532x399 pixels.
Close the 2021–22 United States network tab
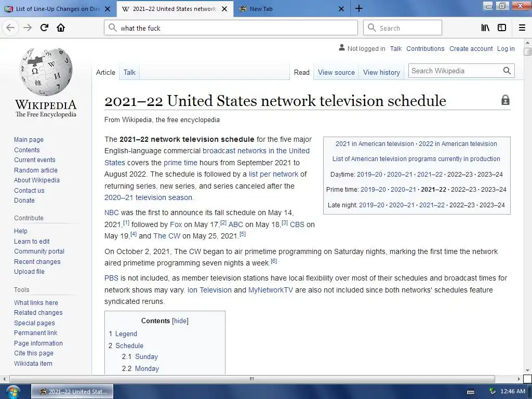point(224,9)
